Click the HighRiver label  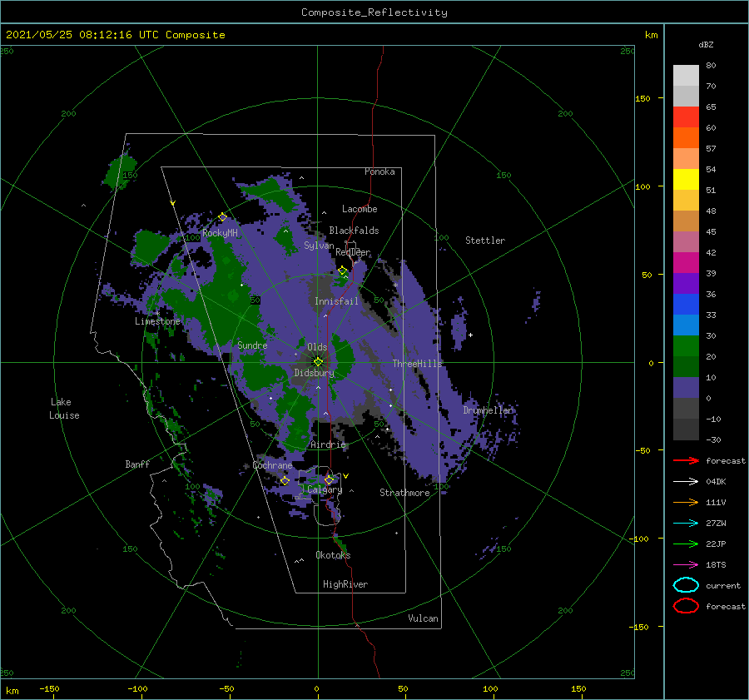(x=345, y=584)
